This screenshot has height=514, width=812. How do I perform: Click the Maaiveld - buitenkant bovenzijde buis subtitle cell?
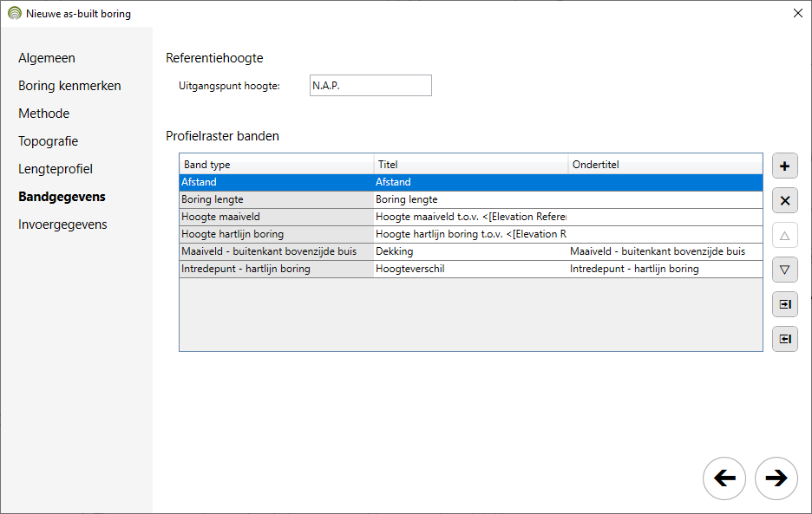665,251
